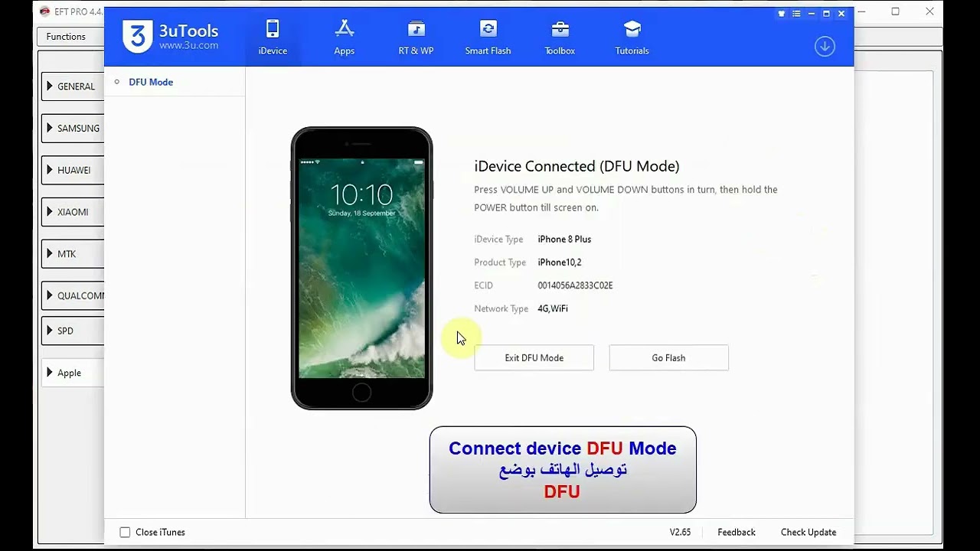Expand MTK in EFT Pro window
Image resolution: width=980 pixels, height=551 pixels.
(73, 254)
